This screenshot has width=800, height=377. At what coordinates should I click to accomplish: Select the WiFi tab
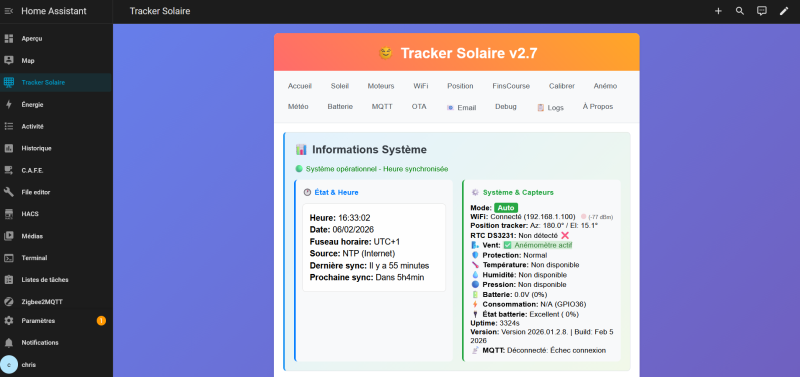coord(420,86)
